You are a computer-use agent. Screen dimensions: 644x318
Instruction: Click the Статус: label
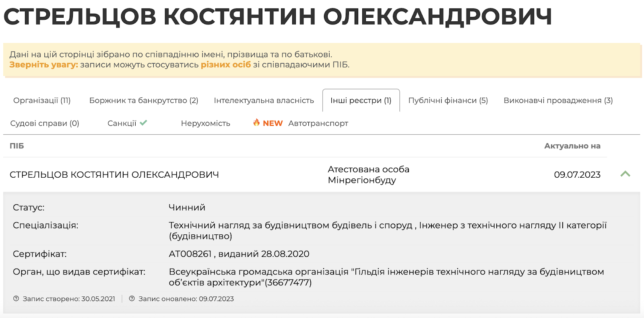pos(29,207)
